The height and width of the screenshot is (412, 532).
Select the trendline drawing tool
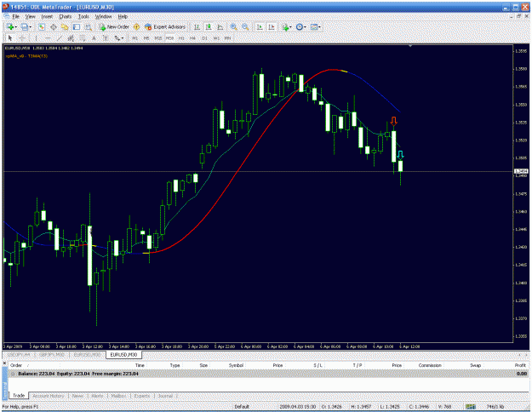(60, 38)
